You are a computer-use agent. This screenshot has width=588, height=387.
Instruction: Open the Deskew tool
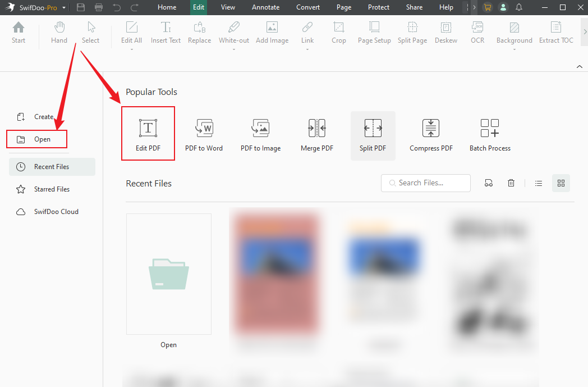point(446,34)
